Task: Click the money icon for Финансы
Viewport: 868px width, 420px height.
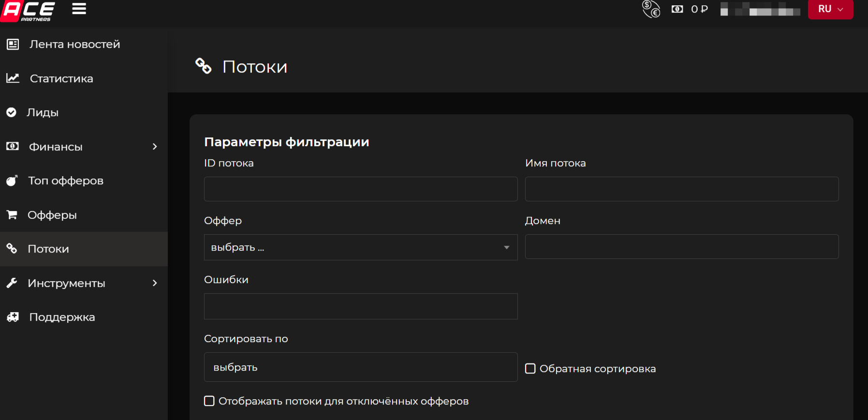Action: (x=12, y=146)
